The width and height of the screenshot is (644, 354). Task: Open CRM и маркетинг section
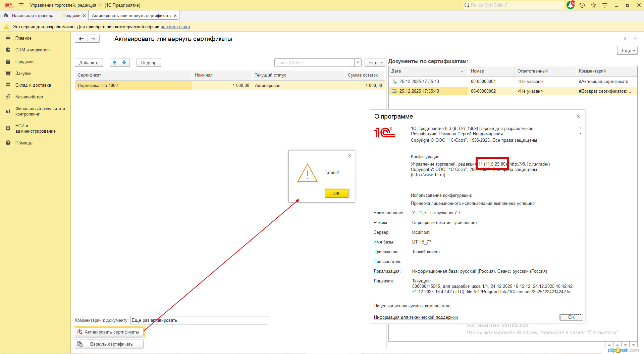tap(33, 50)
